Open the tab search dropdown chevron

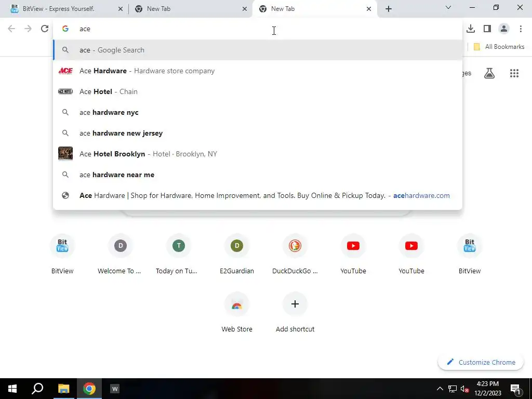pyautogui.click(x=448, y=7)
